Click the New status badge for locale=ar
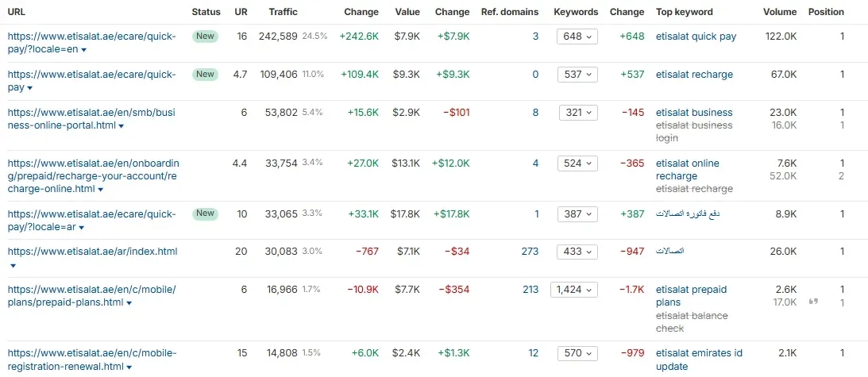 (206, 214)
